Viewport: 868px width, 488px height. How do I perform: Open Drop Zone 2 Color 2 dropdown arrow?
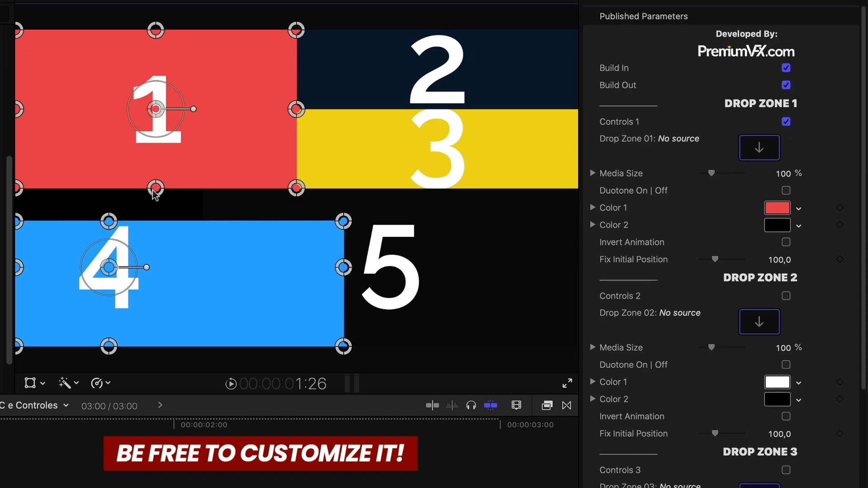(x=799, y=400)
